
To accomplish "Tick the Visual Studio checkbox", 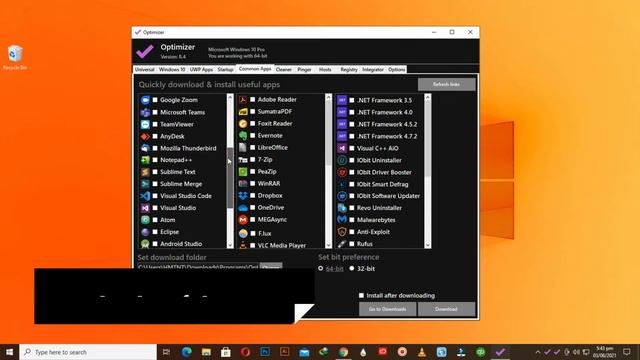I will click(155, 208).
